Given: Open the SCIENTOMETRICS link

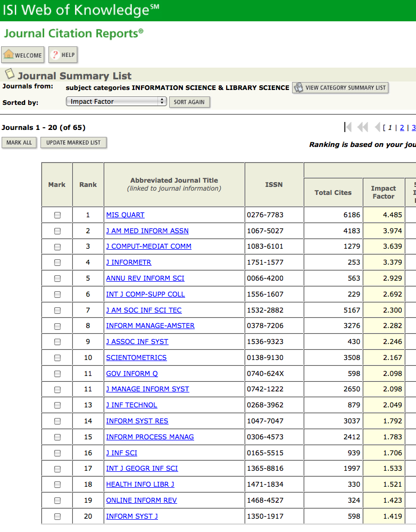Looking at the screenshot, I should click(136, 358).
